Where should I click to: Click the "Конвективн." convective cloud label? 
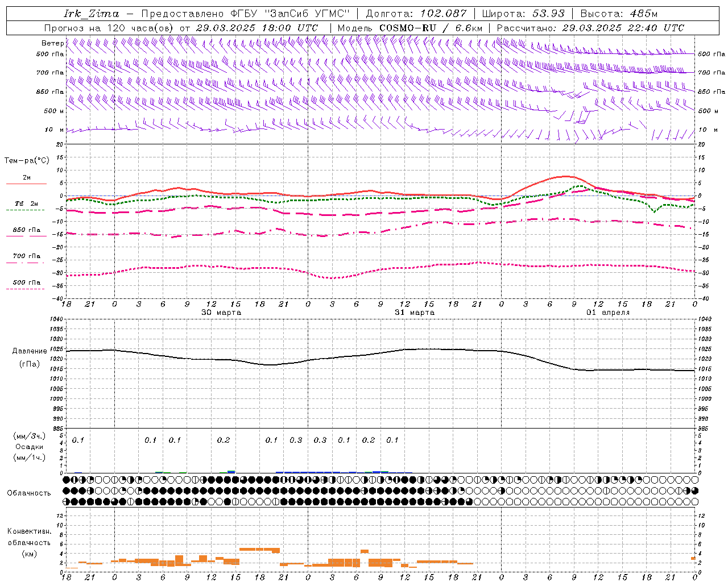29,531
